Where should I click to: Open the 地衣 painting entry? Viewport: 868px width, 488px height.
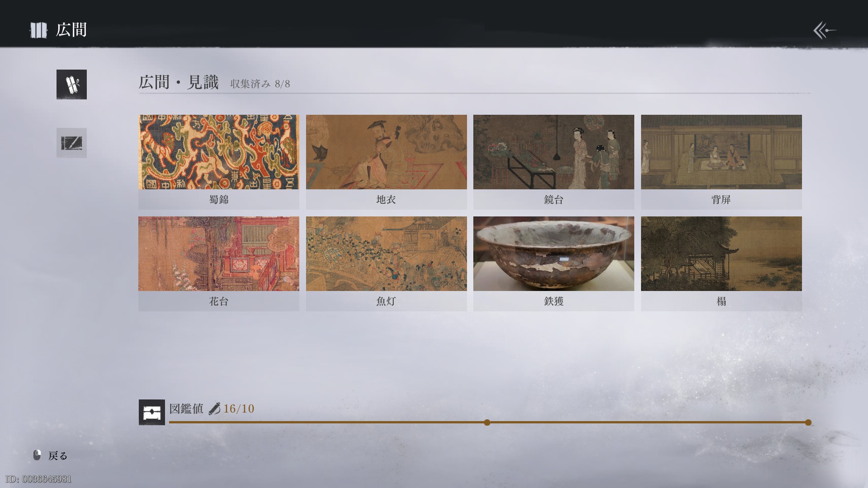(x=387, y=162)
